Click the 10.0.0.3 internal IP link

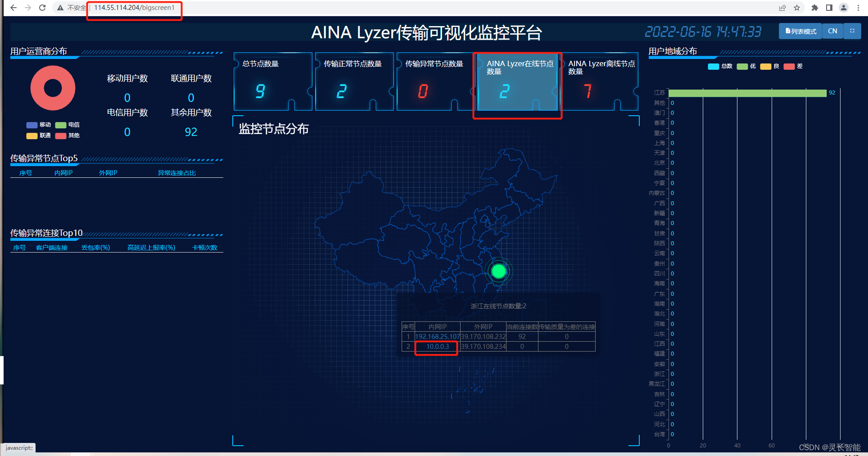(x=438, y=347)
